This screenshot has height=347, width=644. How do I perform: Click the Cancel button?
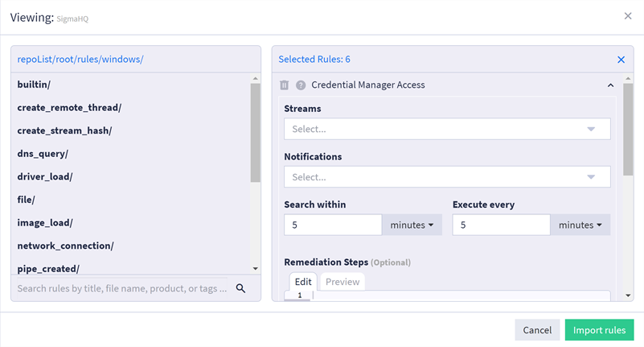[x=537, y=330]
